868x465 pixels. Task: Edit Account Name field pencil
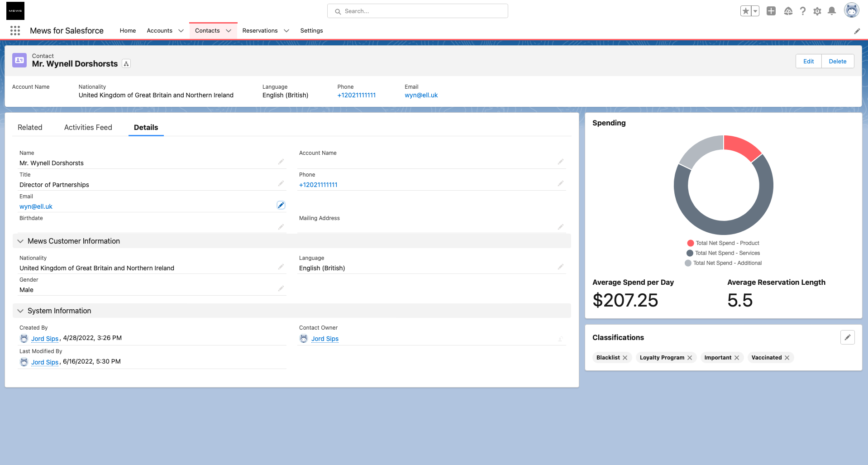point(561,162)
